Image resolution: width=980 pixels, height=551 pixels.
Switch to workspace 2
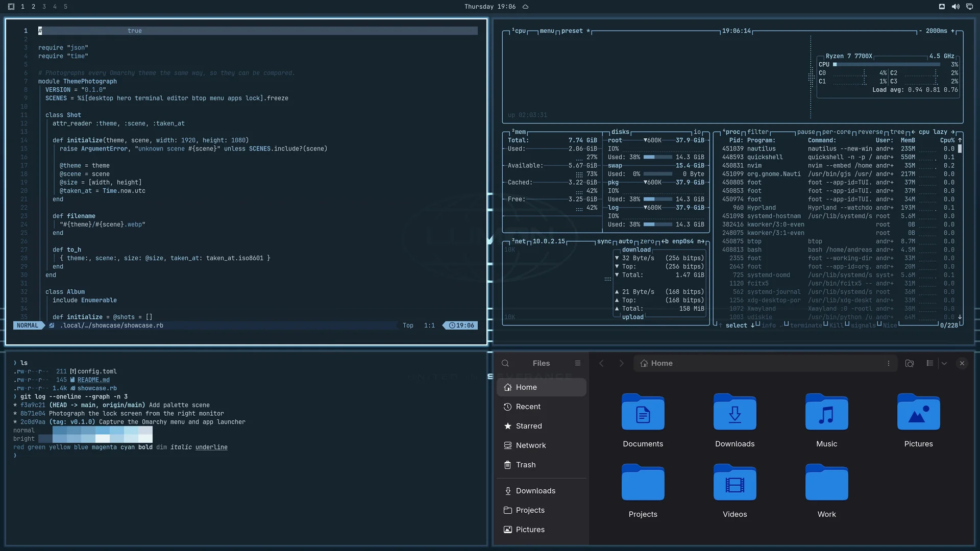[33, 7]
